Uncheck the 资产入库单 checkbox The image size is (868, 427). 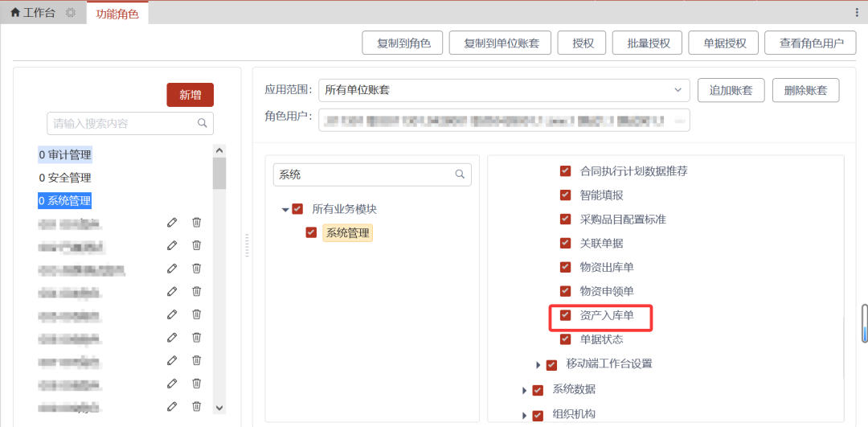565,315
